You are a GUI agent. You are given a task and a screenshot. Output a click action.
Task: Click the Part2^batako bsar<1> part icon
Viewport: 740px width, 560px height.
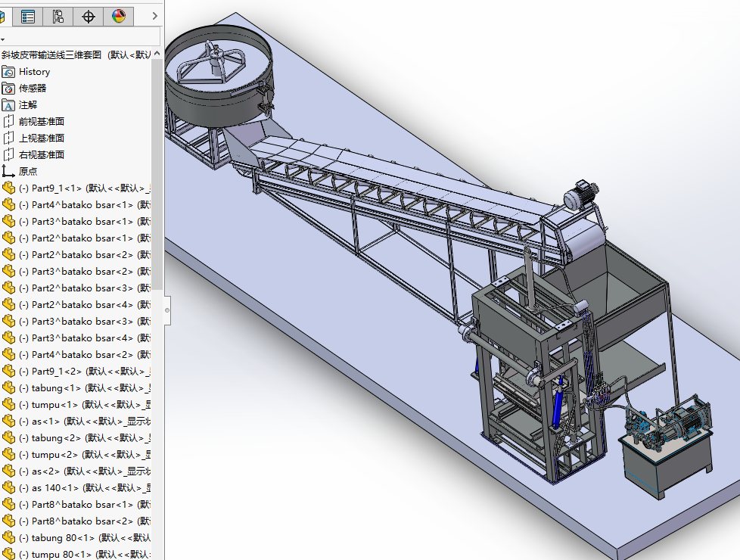click(x=8, y=238)
